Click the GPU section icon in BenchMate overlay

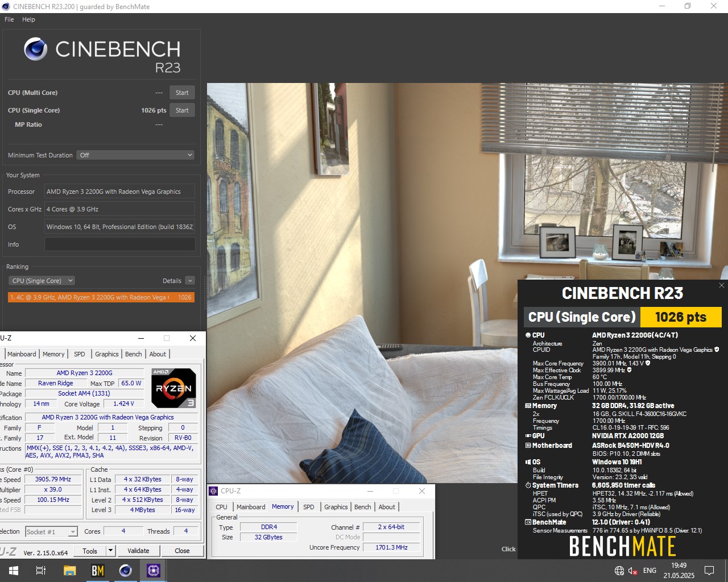[x=528, y=436]
